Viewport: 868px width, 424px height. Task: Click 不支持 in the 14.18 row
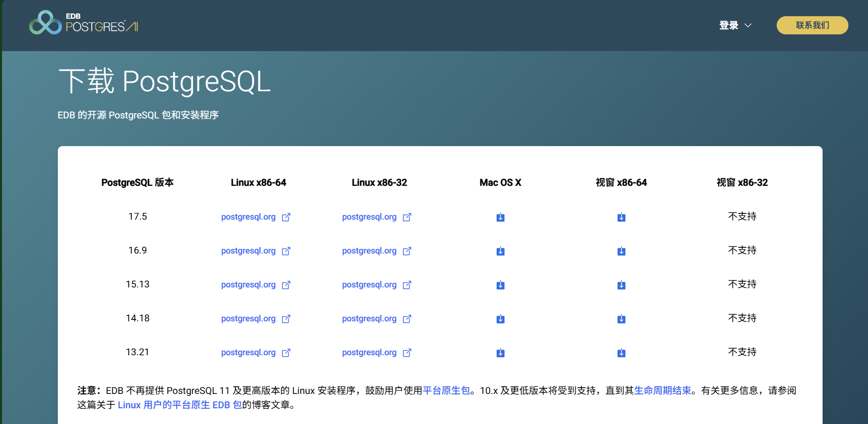click(x=742, y=318)
